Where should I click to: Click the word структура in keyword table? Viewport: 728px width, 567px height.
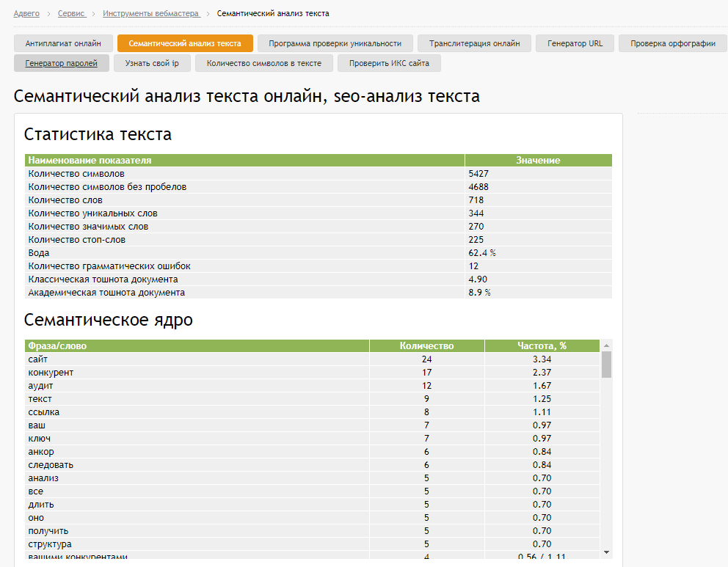tap(50, 544)
